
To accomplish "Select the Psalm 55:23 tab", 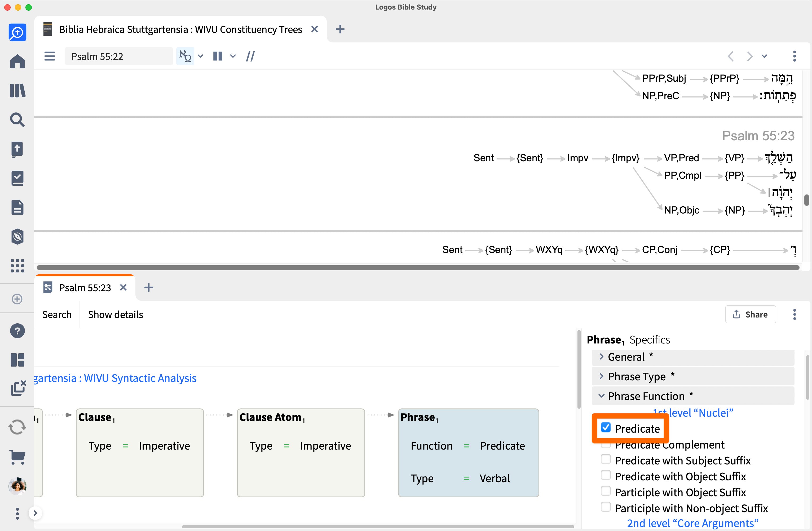I will tap(85, 288).
